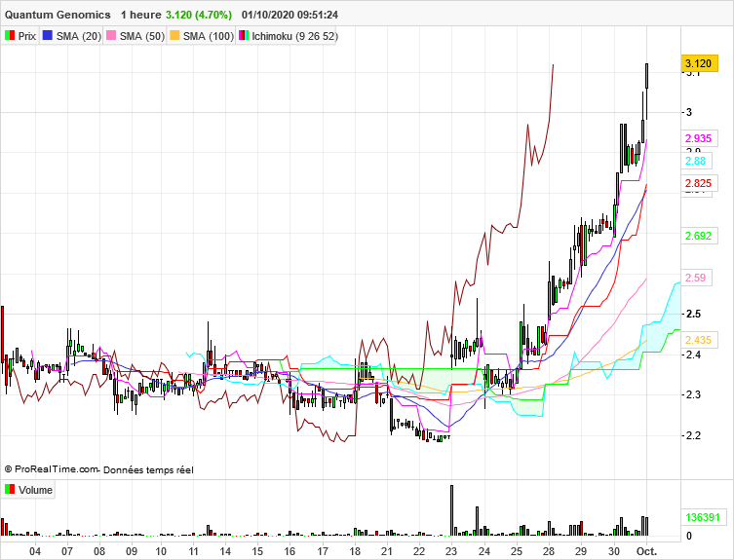The height and width of the screenshot is (560, 734).
Task: Click the 30 date axis label
Action: [x=614, y=551]
